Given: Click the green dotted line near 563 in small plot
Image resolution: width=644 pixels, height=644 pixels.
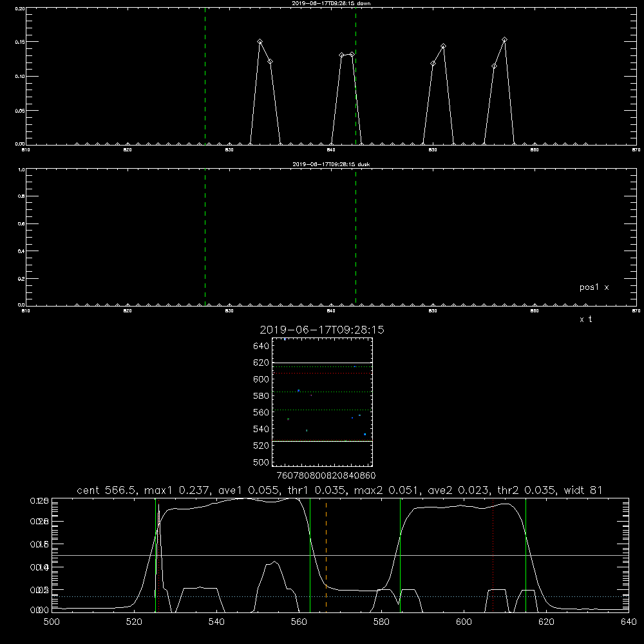Looking at the screenshot, I should [322, 410].
